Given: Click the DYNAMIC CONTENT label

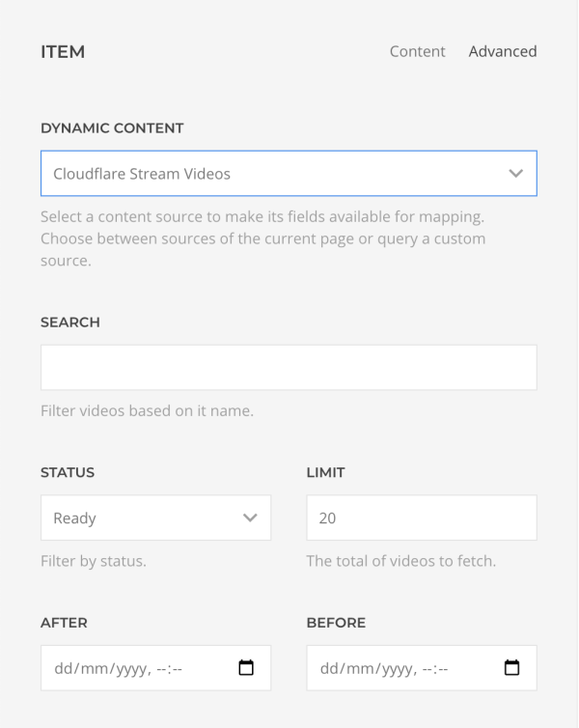Looking at the screenshot, I should pos(112,128).
